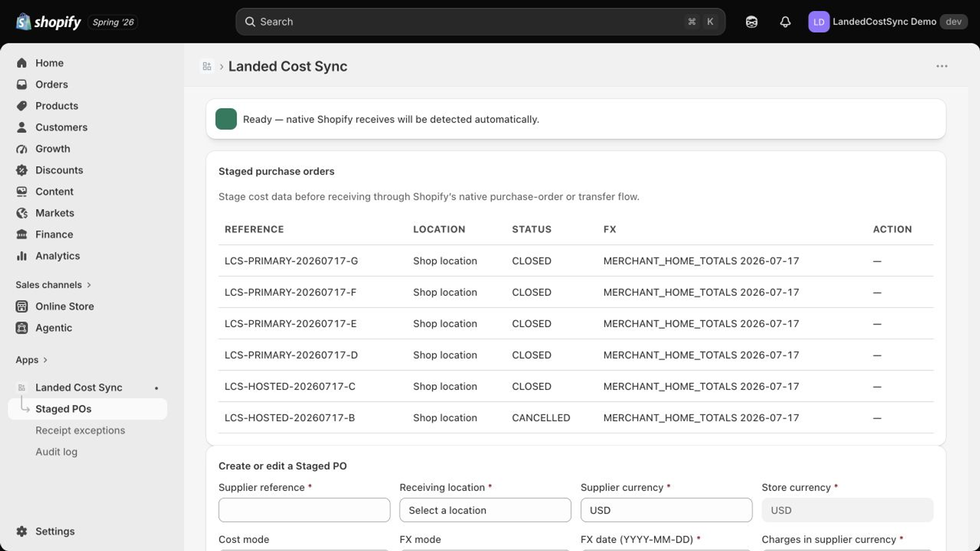
Task: Click the Landed Cost Sync app icon in sidebar
Action: (x=22, y=388)
